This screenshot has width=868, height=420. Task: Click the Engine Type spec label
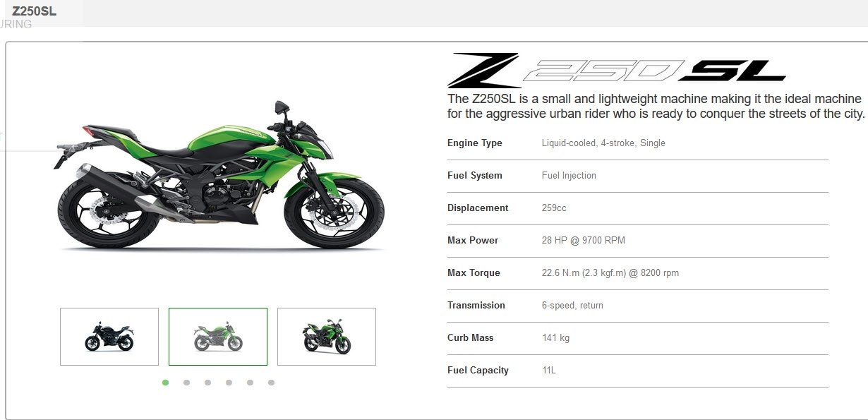(475, 143)
